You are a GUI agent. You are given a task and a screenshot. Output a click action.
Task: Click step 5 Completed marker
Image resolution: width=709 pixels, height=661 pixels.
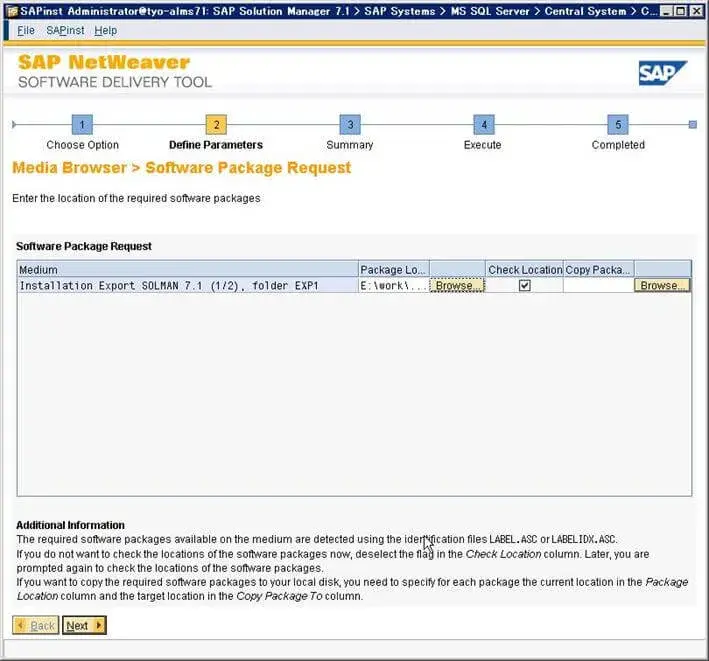point(618,124)
